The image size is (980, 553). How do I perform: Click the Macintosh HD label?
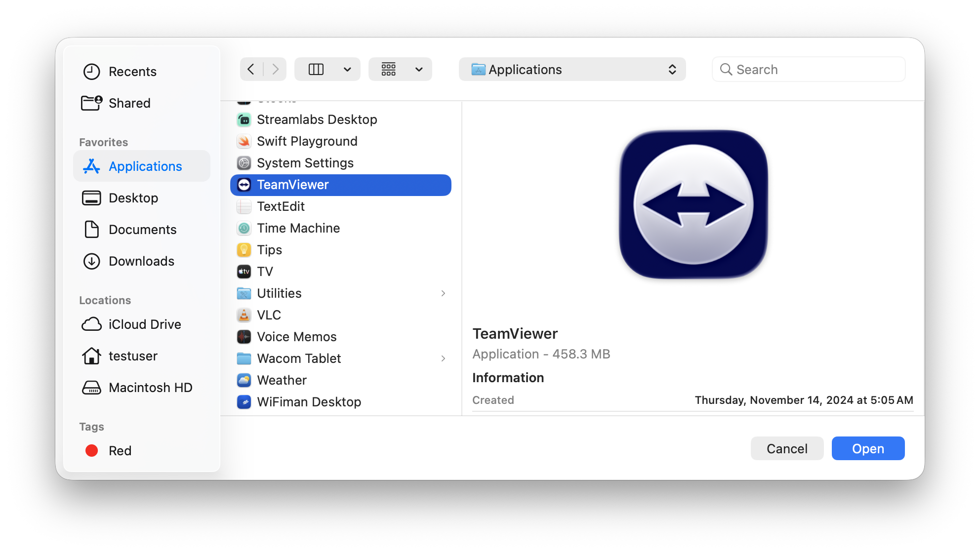coord(151,388)
